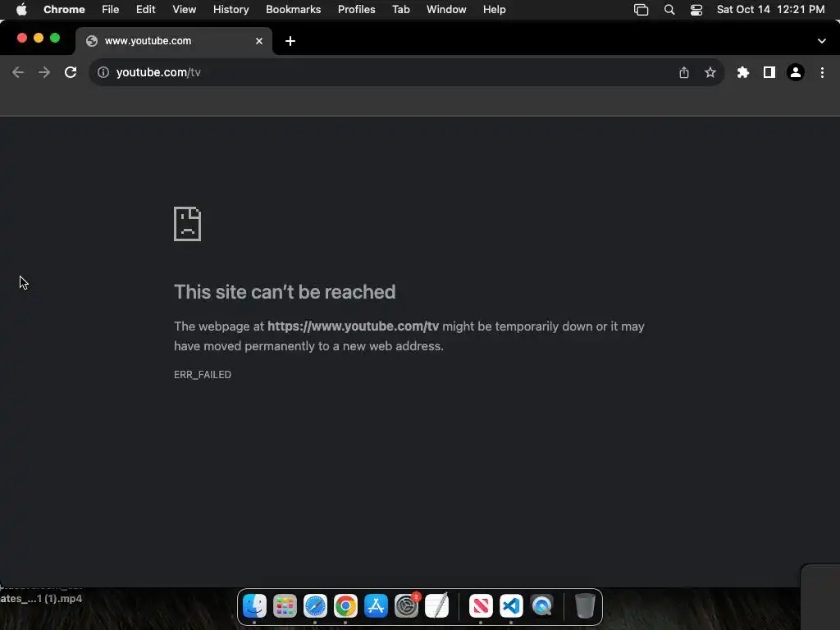This screenshot has width=840, height=630.
Task: Open the History menu
Action: (231, 10)
